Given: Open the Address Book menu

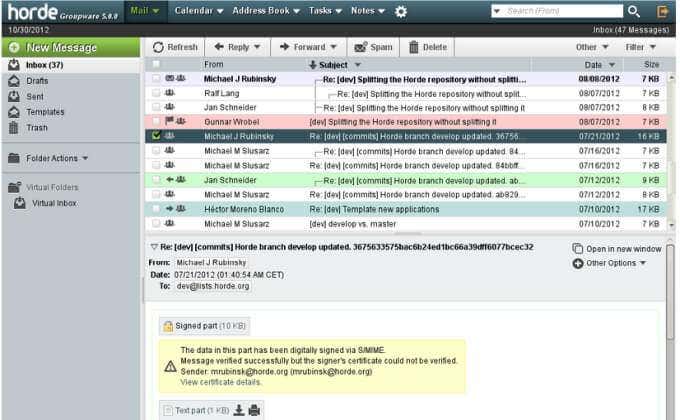Looking at the screenshot, I should (x=266, y=11).
